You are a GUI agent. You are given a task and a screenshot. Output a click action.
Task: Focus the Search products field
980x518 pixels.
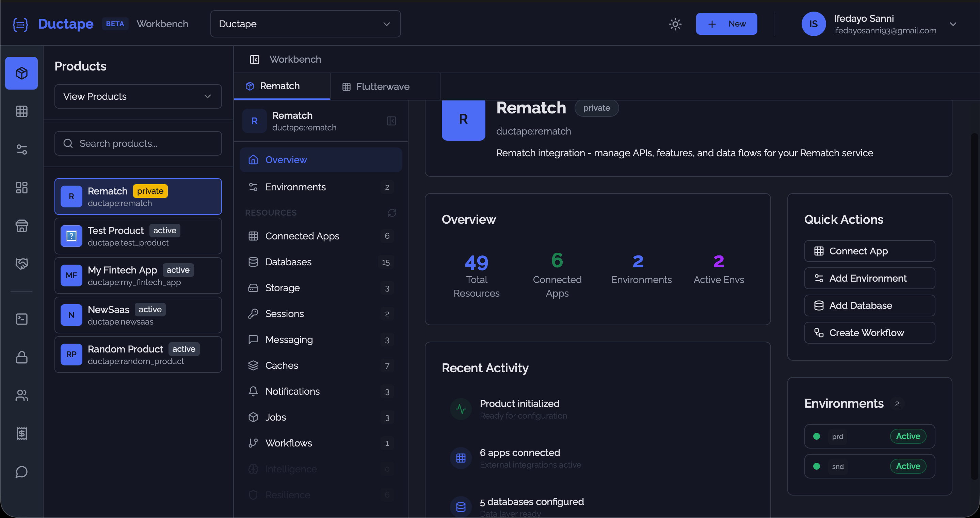click(138, 143)
